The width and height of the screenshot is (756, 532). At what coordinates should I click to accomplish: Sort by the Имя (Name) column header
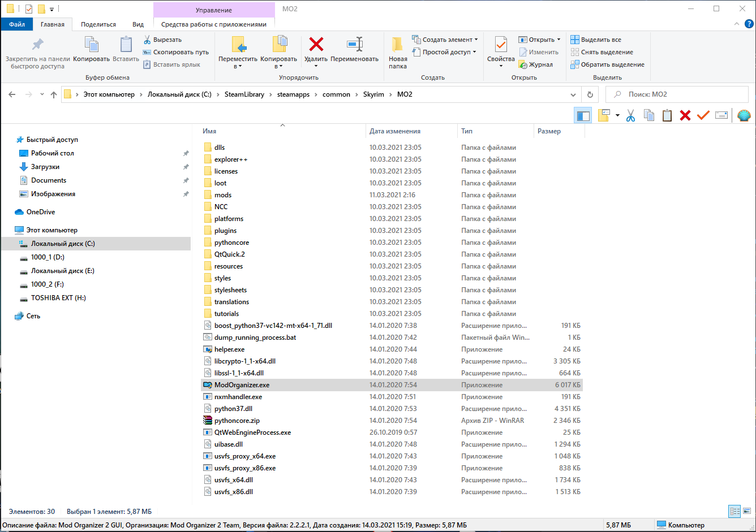pyautogui.click(x=282, y=131)
